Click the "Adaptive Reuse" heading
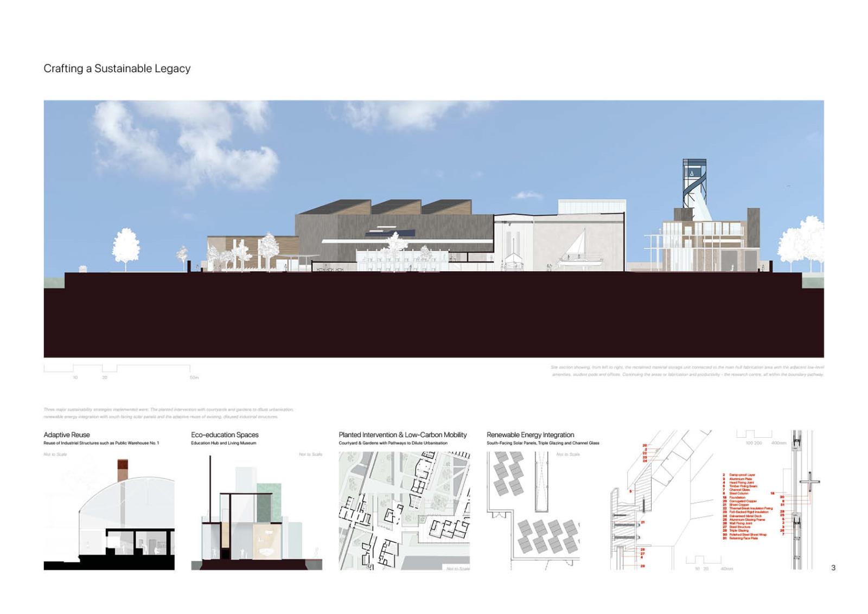The width and height of the screenshot is (868, 614). [67, 434]
